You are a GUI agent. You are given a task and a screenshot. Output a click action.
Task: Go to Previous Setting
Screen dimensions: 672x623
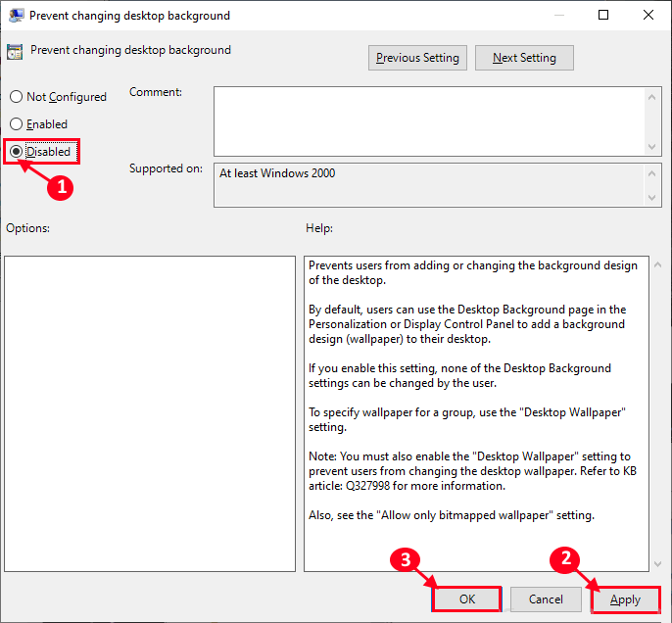tap(417, 58)
